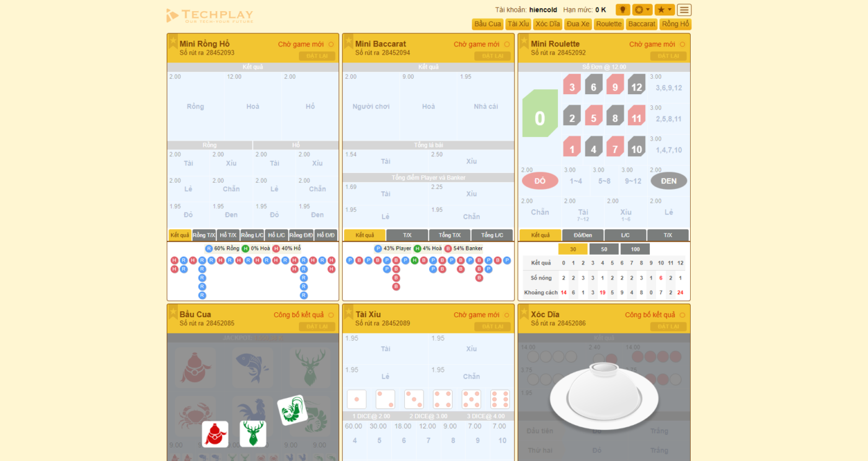Show last 30 roulette results
The image size is (868, 461).
click(x=573, y=249)
